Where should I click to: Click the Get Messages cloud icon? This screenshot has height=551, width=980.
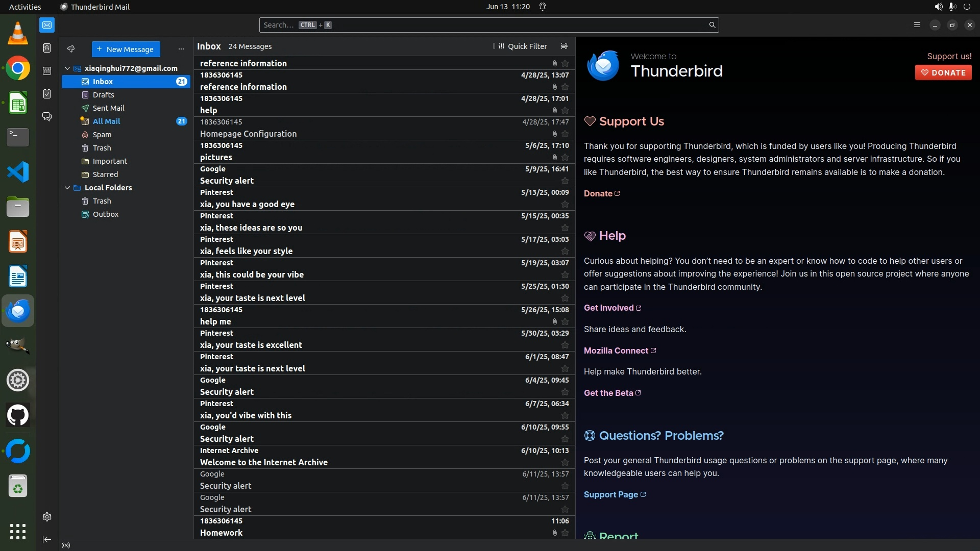point(71,49)
